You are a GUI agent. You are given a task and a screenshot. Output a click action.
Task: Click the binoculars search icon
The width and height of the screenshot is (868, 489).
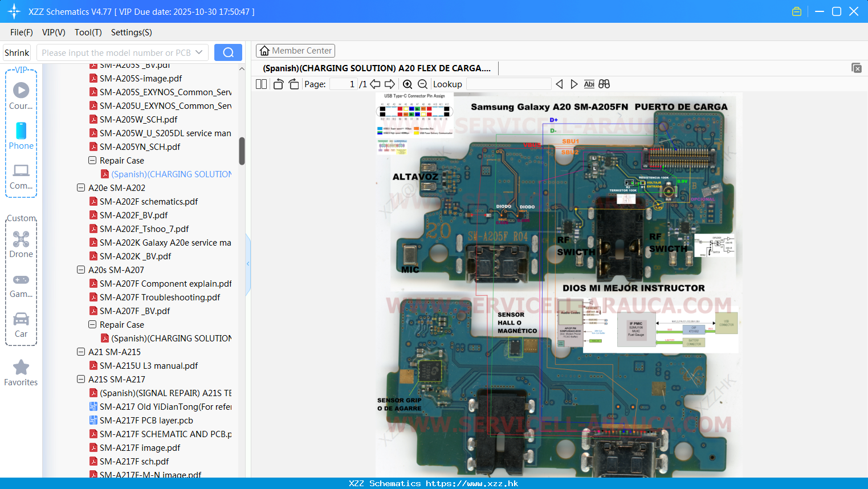click(x=604, y=84)
